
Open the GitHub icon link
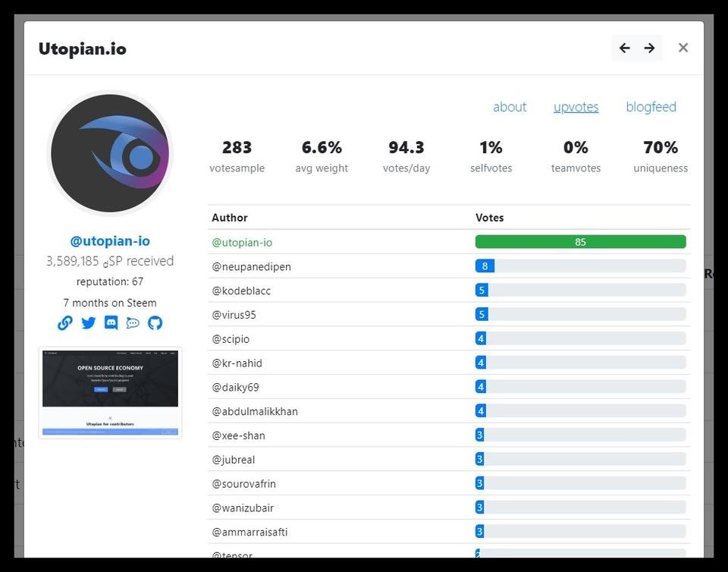155,322
